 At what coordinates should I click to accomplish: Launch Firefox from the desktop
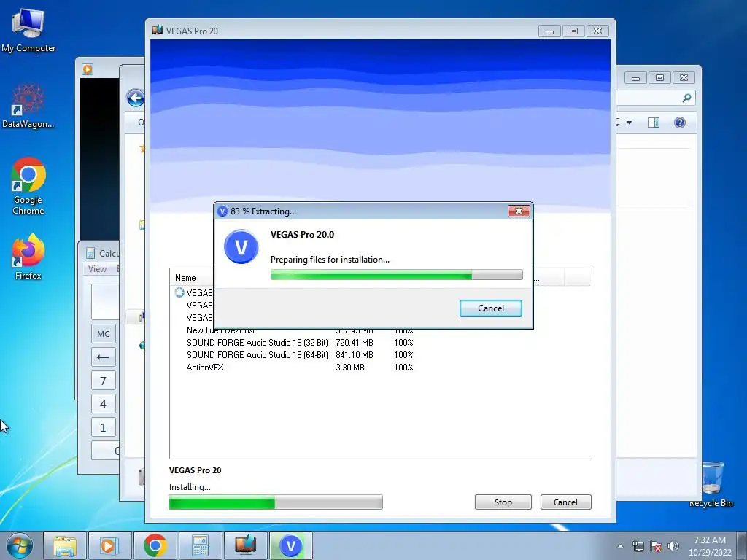[x=28, y=256]
